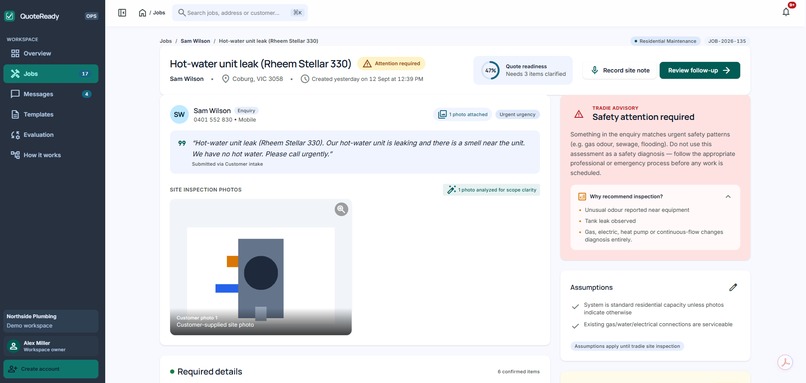Focus the search jobs input field
The image size is (806, 383).
coord(240,13)
